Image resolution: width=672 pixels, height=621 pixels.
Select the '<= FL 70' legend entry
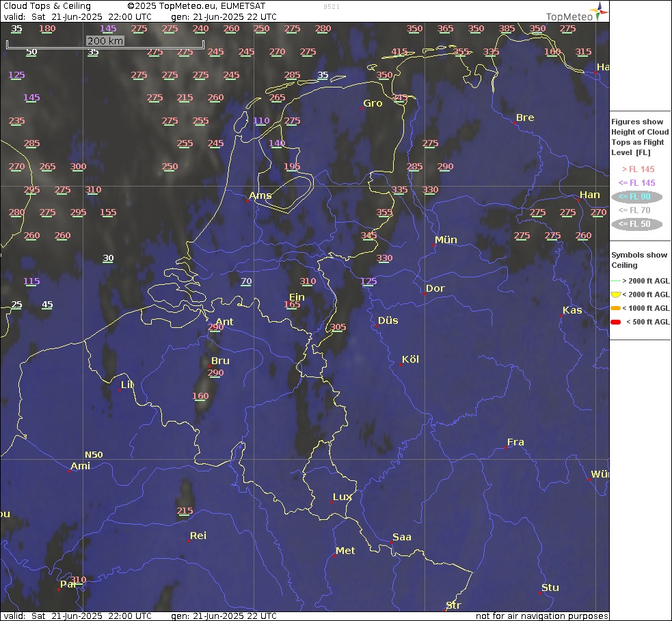634,210
